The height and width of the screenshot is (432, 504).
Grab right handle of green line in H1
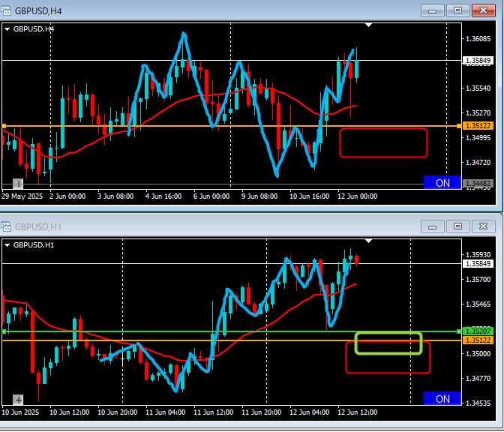pyautogui.click(x=459, y=331)
